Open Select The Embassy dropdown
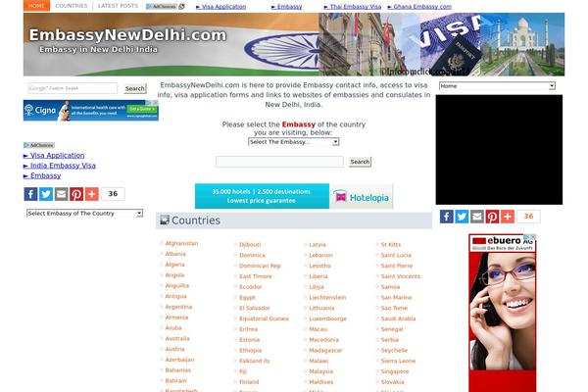 pyautogui.click(x=294, y=142)
